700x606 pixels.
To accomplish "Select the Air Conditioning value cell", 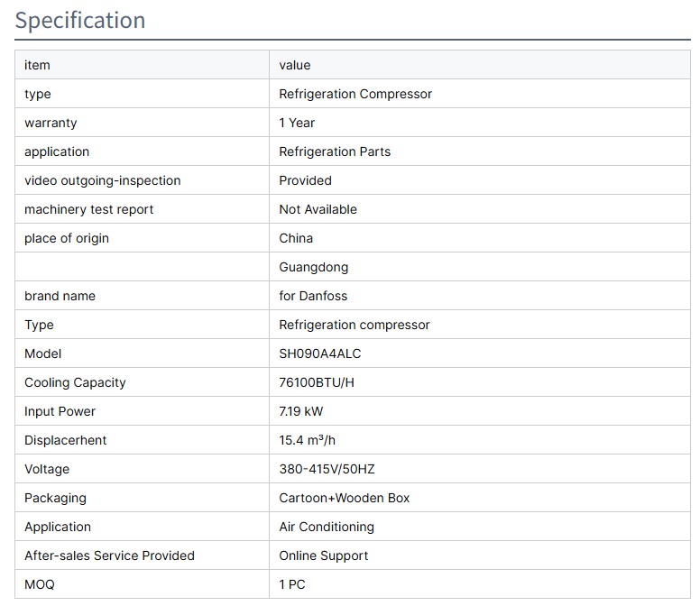I will pos(326,527).
